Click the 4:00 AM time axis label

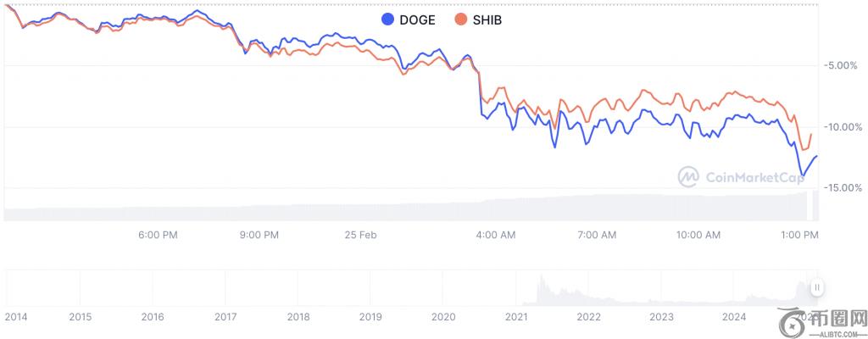[x=496, y=233]
